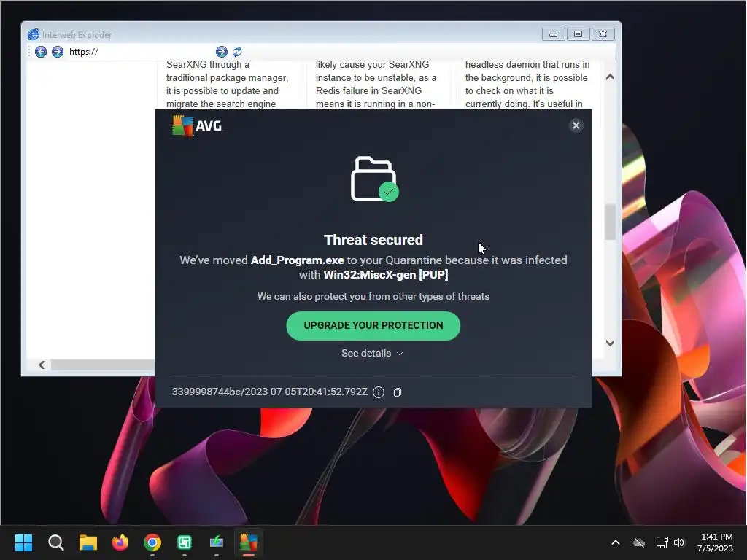Go back in Interweb Exploder browser
Image resolution: width=747 pixels, height=560 pixels.
[41, 52]
